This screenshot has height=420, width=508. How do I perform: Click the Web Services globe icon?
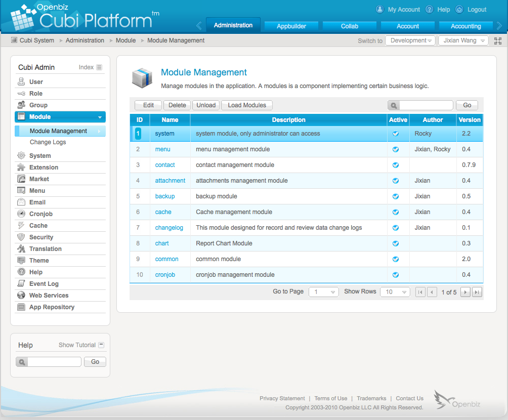(20, 295)
